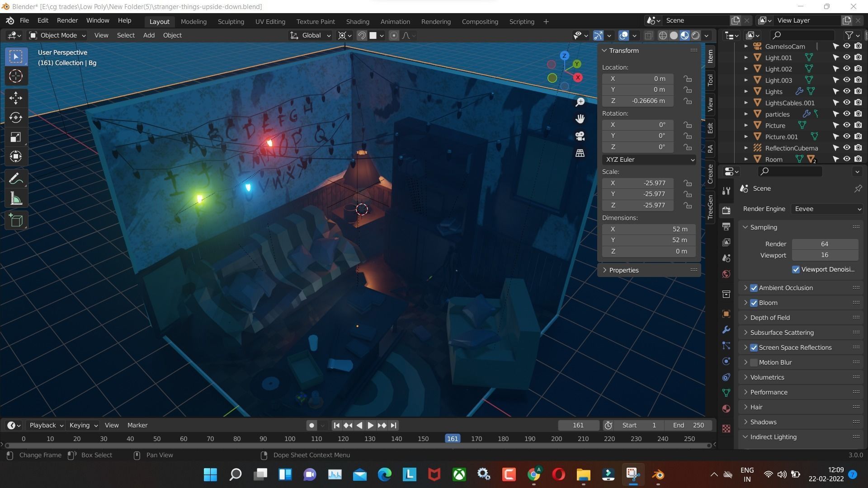This screenshot has height=488, width=868.
Task: Select the Transform tool
Action: pos(16,156)
